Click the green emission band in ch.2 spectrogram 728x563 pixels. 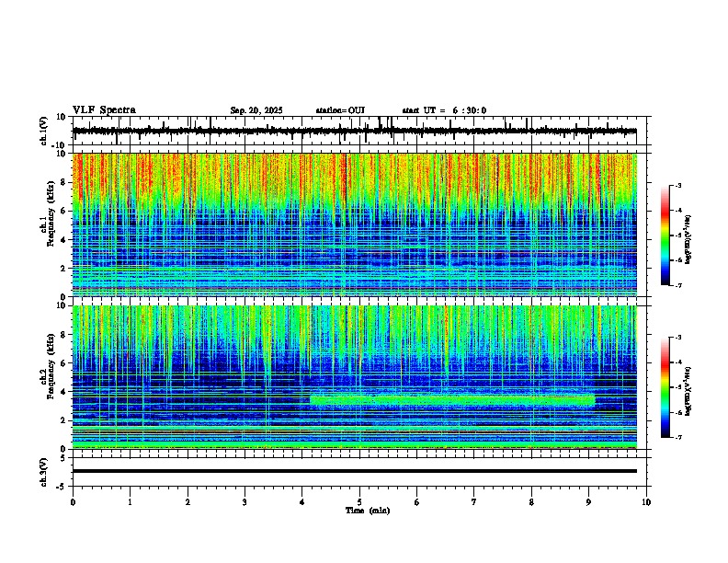(x=452, y=400)
